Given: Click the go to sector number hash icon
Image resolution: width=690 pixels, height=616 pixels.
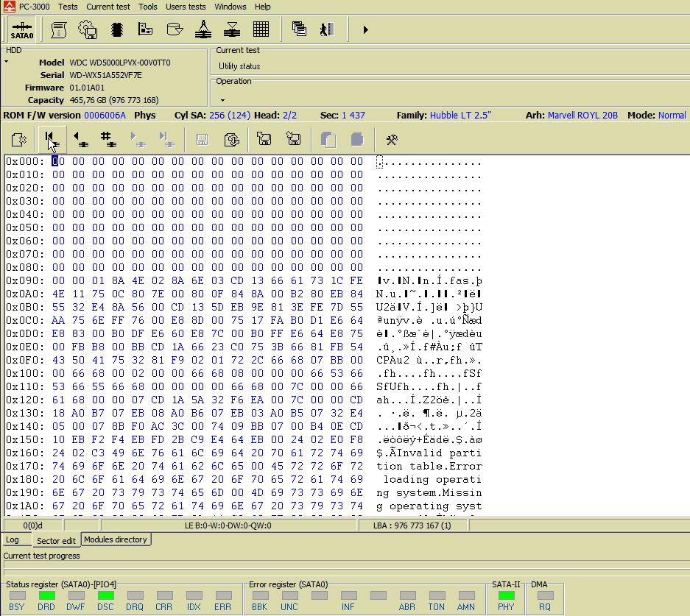Looking at the screenshot, I should 108,139.
